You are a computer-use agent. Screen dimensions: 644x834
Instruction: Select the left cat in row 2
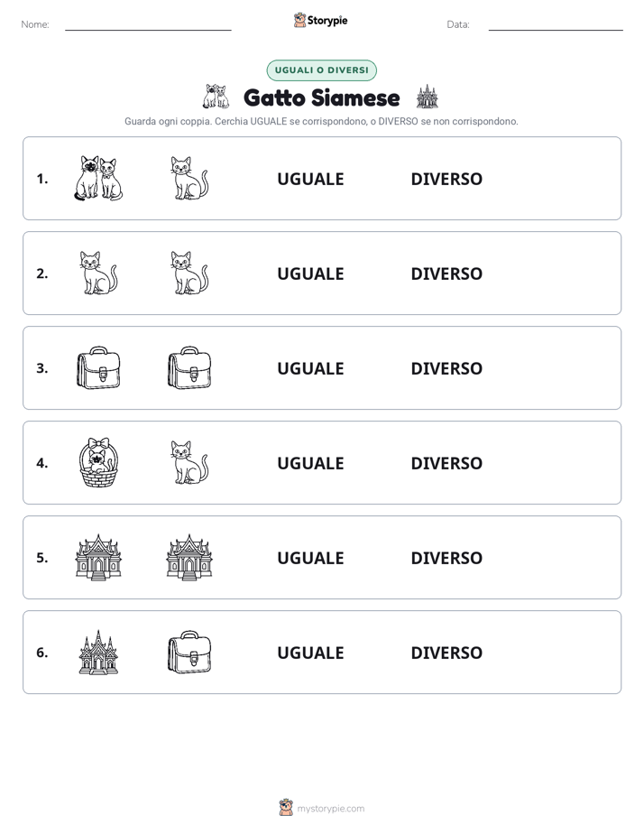point(98,273)
